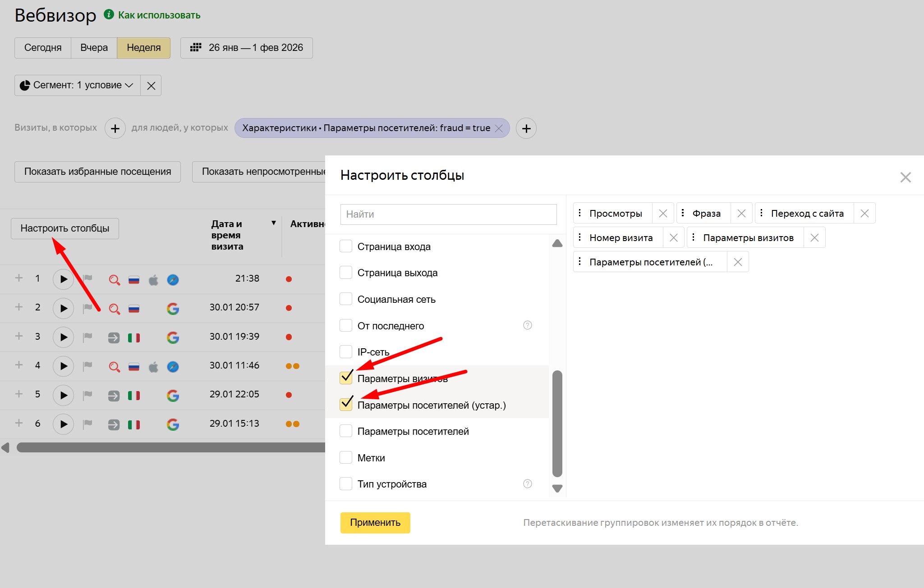Flag visit 5 as favorite
The width and height of the screenshot is (924, 588).
click(x=87, y=395)
